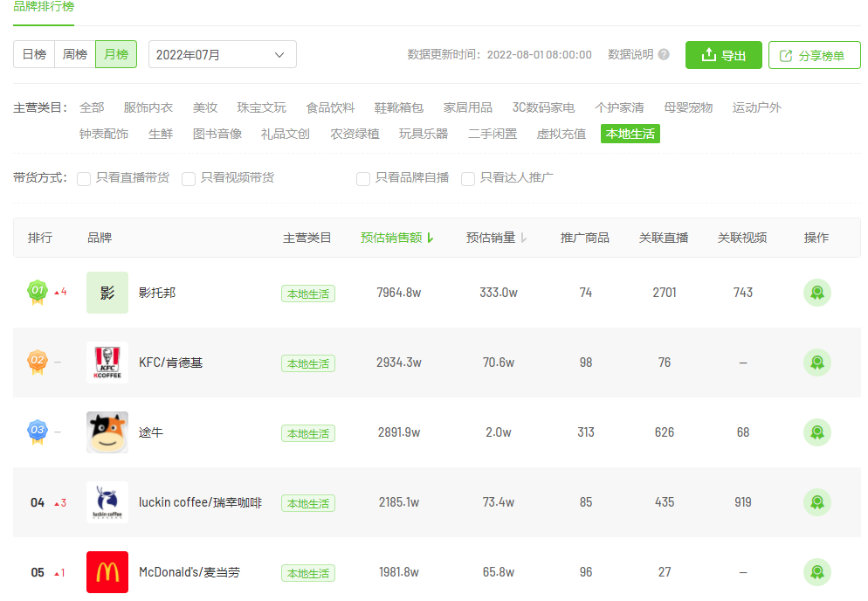868x601 pixels.
Task: Filter category by 本地生活
Action: click(630, 134)
